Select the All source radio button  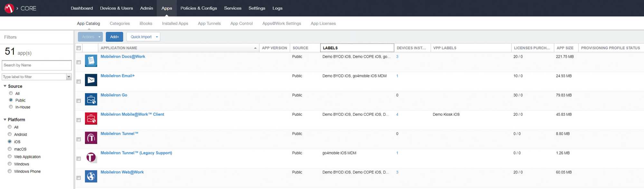(x=11, y=93)
